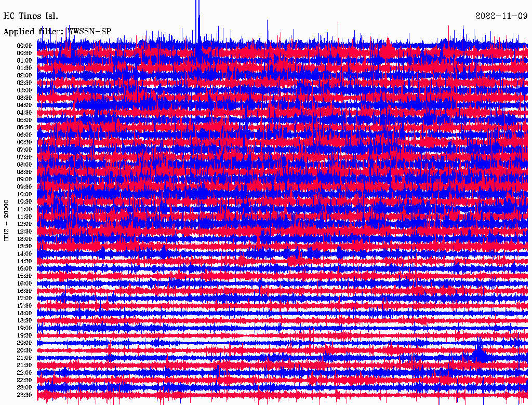
Task: Select the 18:30 time label
Action: pos(24,320)
